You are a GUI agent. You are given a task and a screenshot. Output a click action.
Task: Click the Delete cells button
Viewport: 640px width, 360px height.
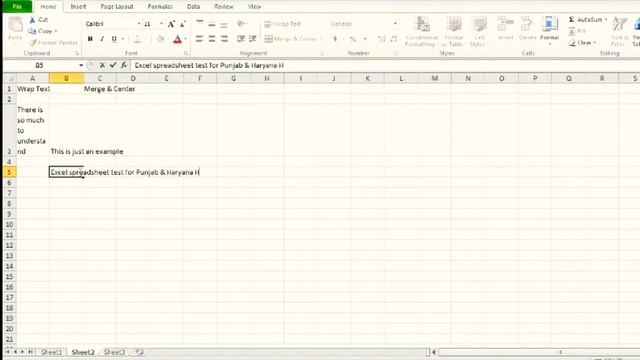[527, 29]
